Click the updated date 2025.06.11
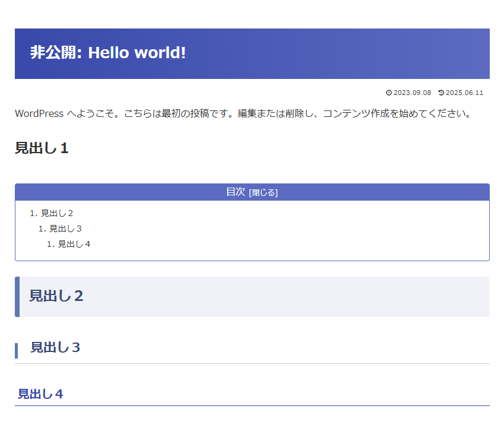The width and height of the screenshot is (504, 428). [464, 93]
